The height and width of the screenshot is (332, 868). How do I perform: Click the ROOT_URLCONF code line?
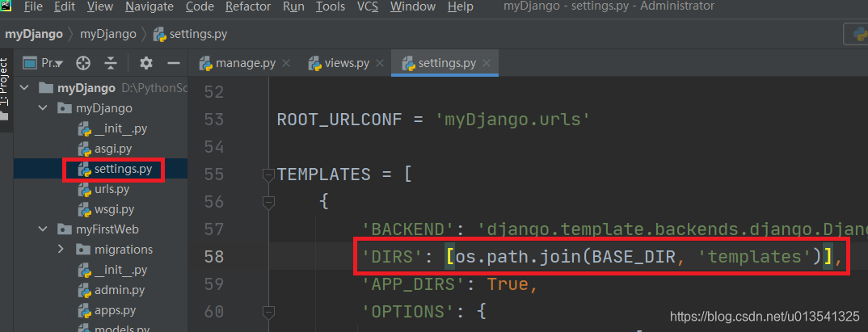(x=433, y=120)
